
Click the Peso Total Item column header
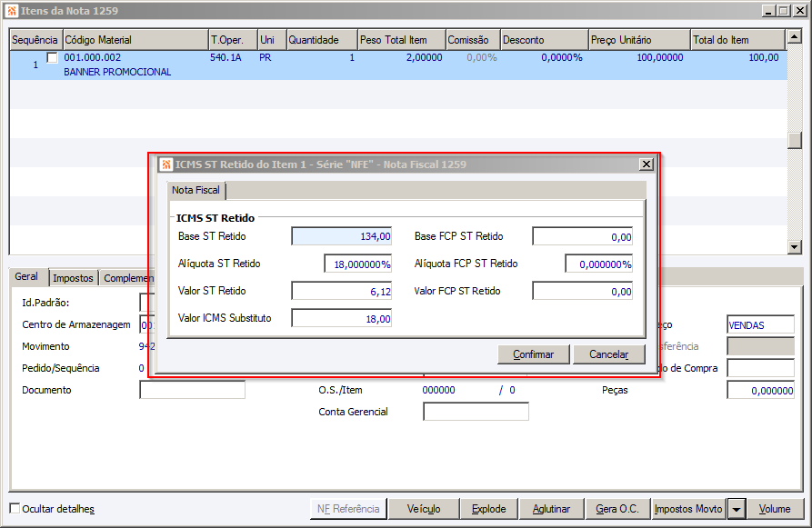(x=402, y=40)
